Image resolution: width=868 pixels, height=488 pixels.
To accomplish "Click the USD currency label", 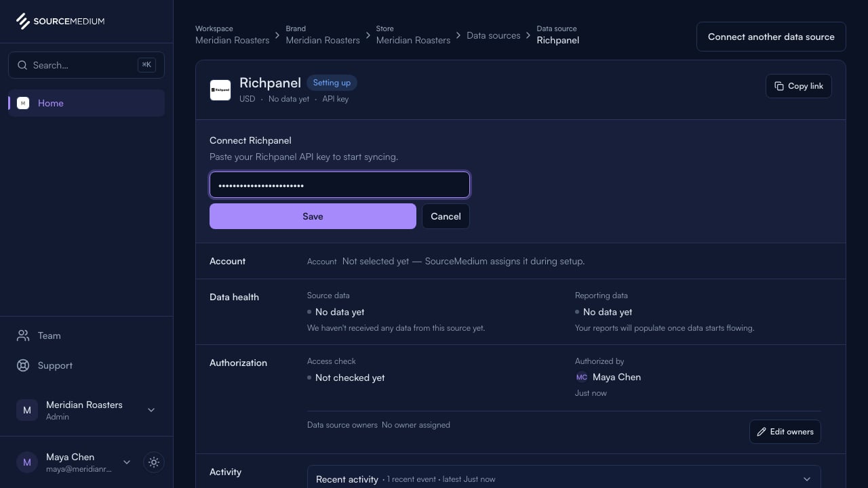I will click(247, 99).
